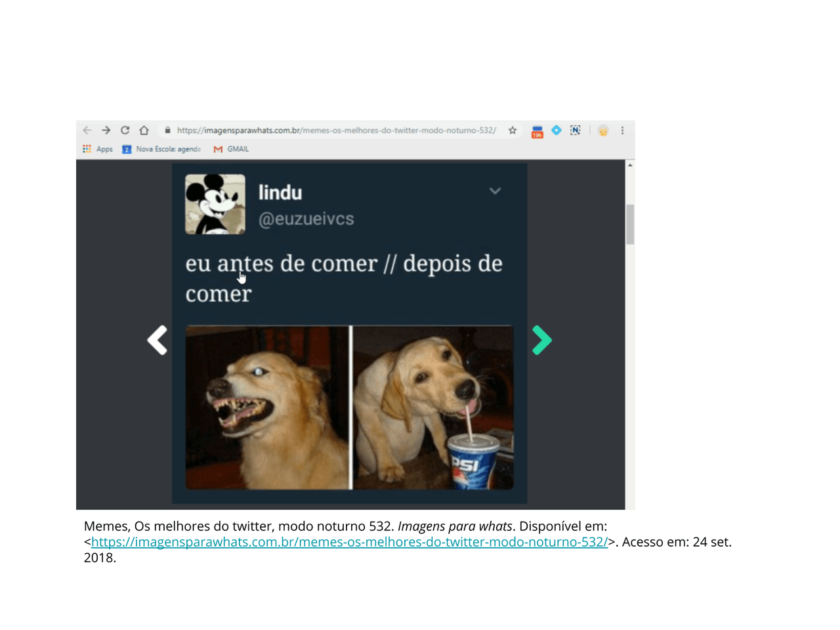Viewport: 840px width, 630px height.
Task: Go to the browser home page icon
Action: click(x=144, y=131)
